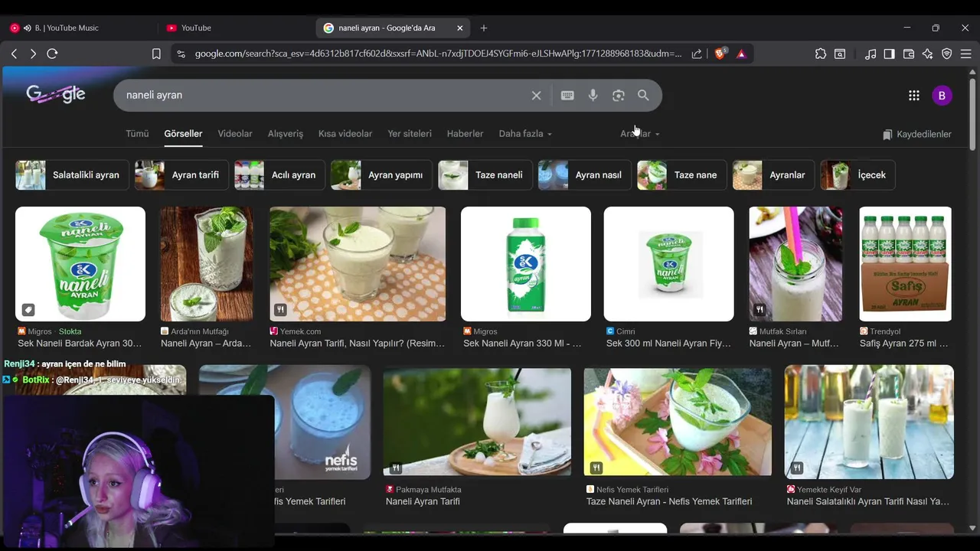Filter by Acılı ayran chip
980x551 pixels.
pyautogui.click(x=279, y=175)
